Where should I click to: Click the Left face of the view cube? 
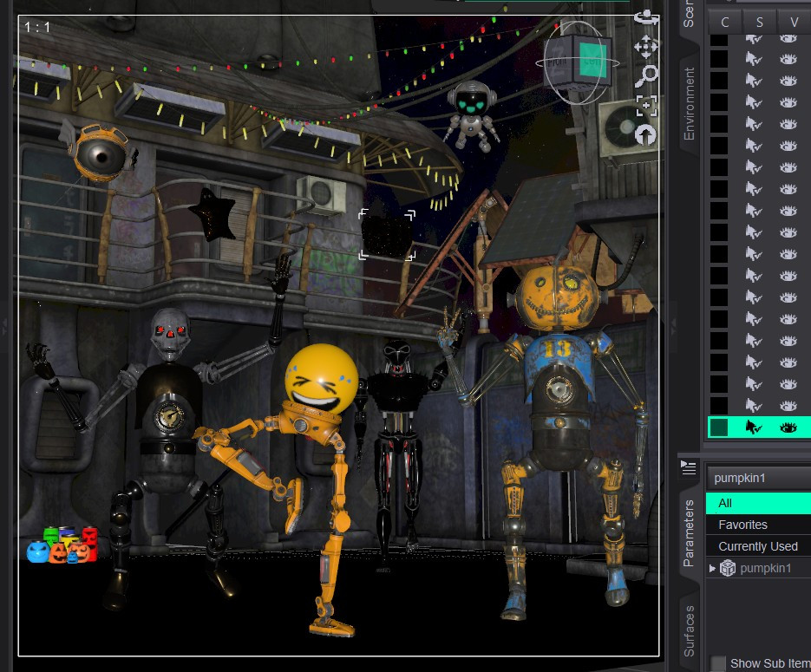[x=592, y=61]
